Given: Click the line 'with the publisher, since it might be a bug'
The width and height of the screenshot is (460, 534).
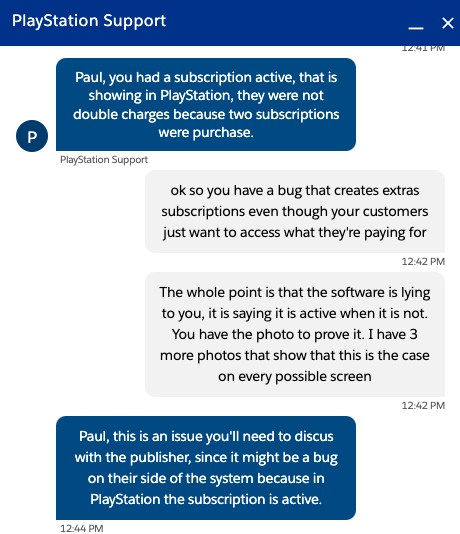Looking at the screenshot, I should point(206,458).
